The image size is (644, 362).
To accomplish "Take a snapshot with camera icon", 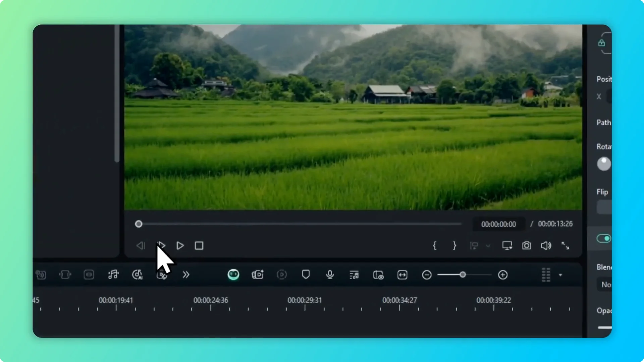I will (527, 246).
